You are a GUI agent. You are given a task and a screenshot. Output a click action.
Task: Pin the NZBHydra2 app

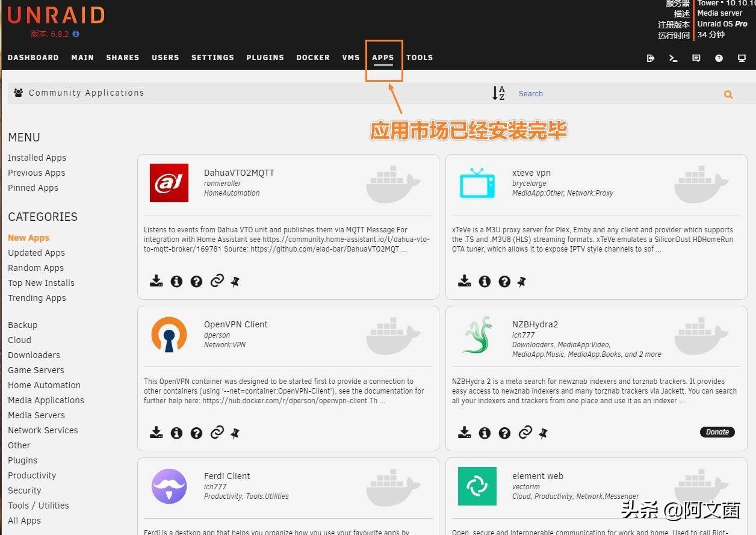point(544,432)
